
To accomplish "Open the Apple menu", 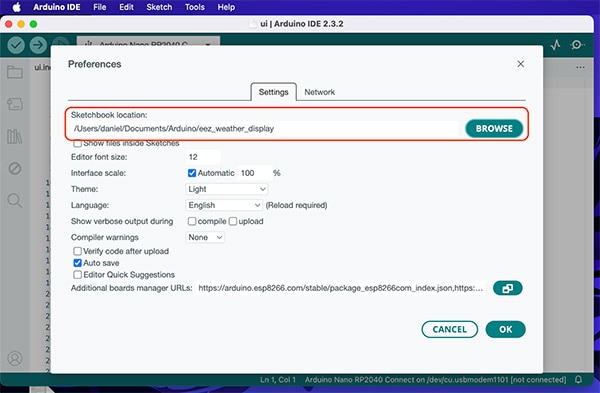I will (x=16, y=7).
